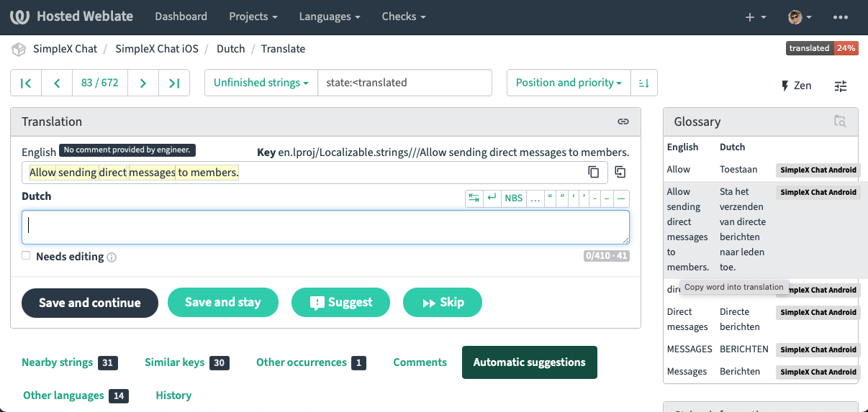Copy source string to clipboard icon

594,172
